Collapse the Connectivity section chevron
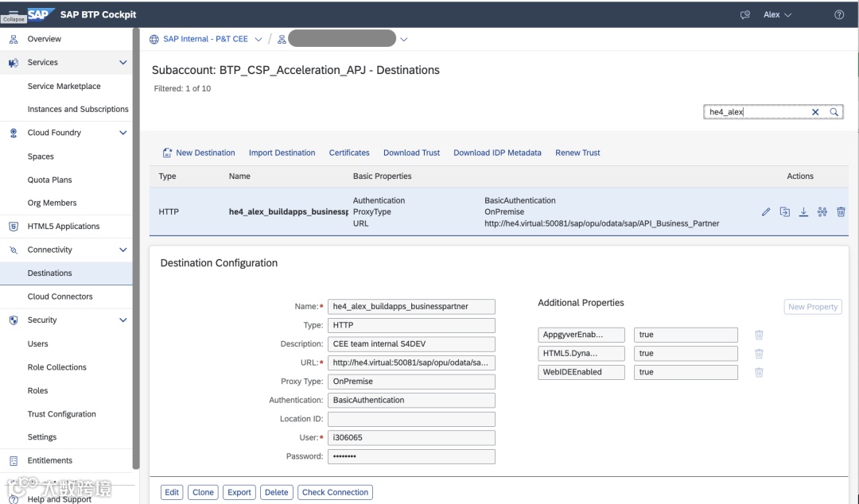 point(122,250)
